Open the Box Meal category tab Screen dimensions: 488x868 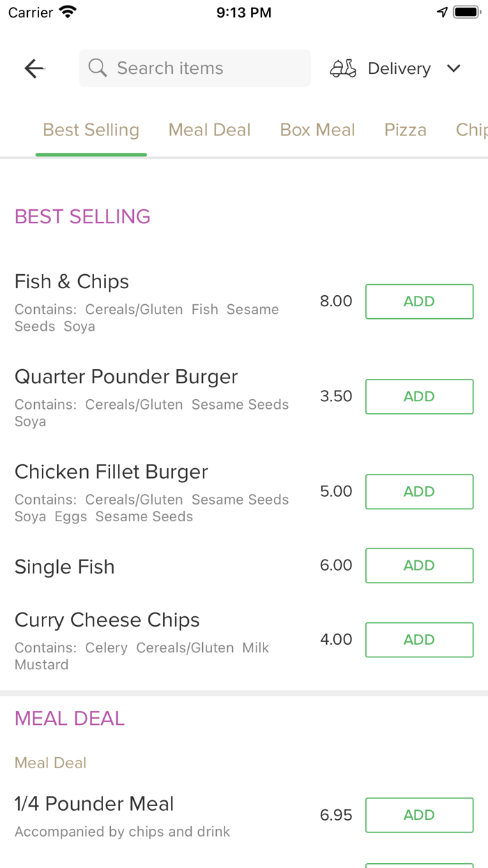pos(317,130)
